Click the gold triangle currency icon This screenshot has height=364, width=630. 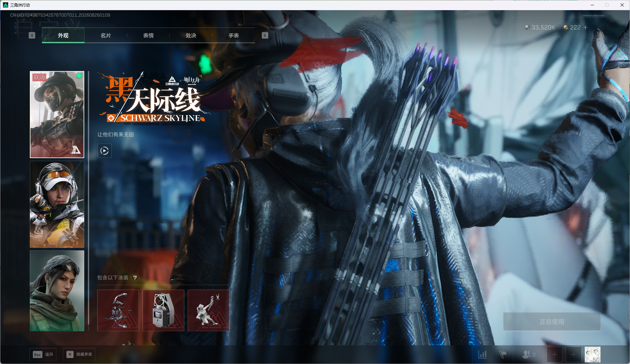tap(566, 27)
